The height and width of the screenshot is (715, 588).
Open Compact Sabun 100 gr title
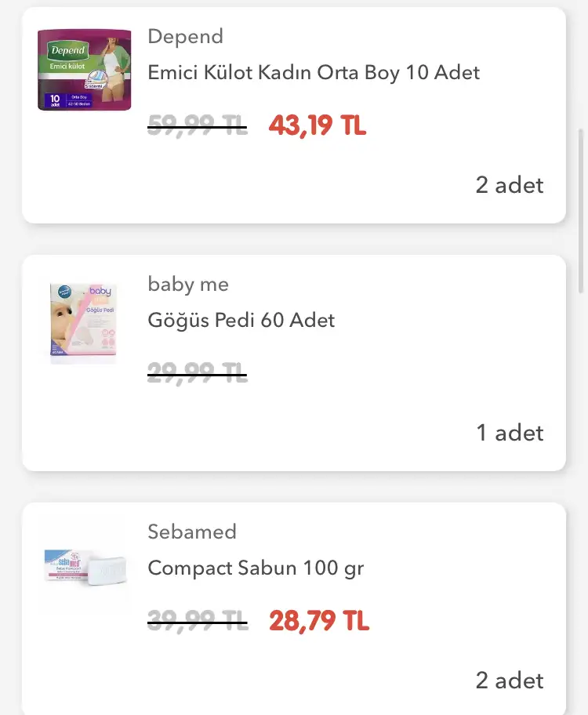point(256,568)
